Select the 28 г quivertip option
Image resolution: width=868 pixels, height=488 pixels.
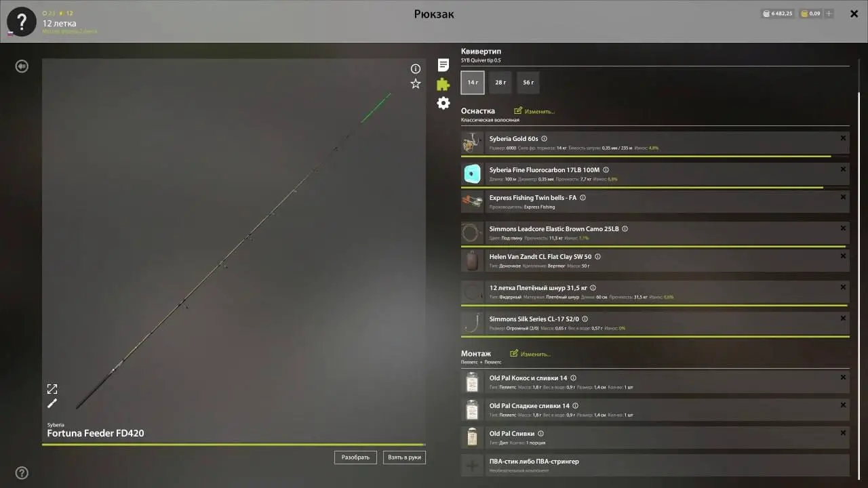tap(500, 83)
